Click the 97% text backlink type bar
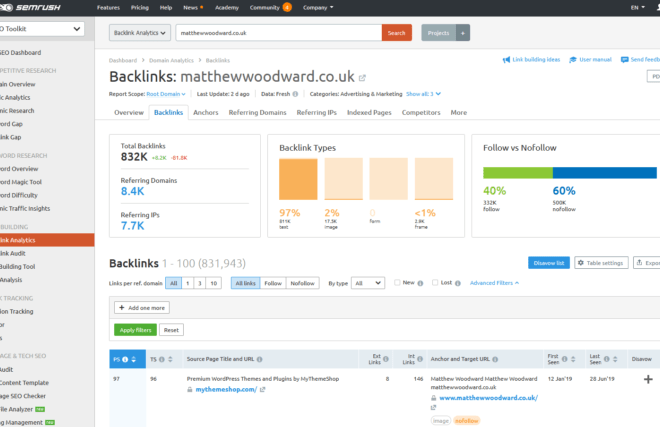Image resolution: width=660 pixels, height=427 pixels. pos(298,179)
